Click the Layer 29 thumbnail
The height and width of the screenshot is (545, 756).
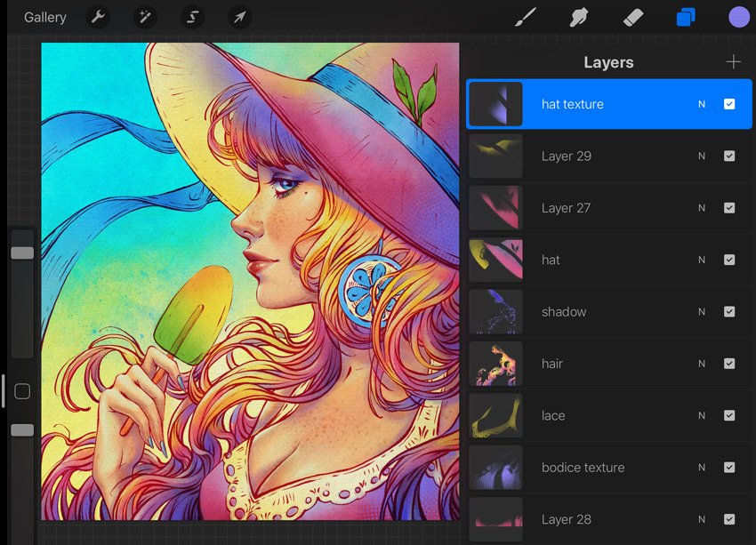click(x=495, y=156)
